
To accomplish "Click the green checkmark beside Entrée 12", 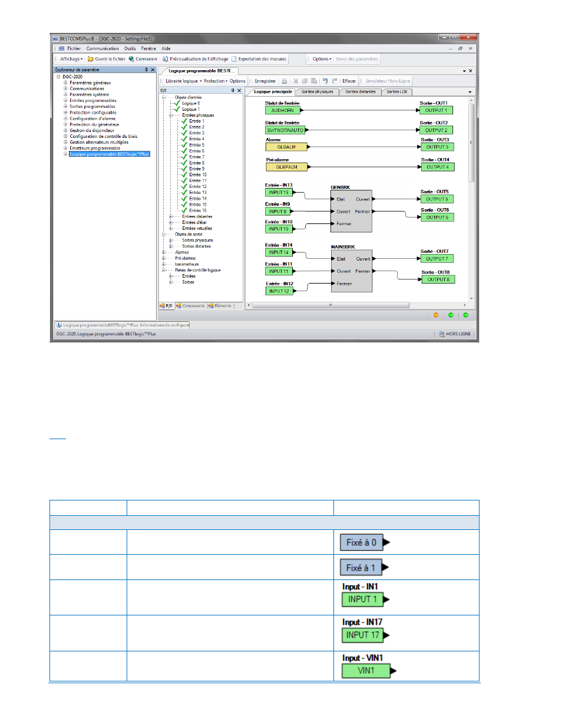I will coord(184,187).
